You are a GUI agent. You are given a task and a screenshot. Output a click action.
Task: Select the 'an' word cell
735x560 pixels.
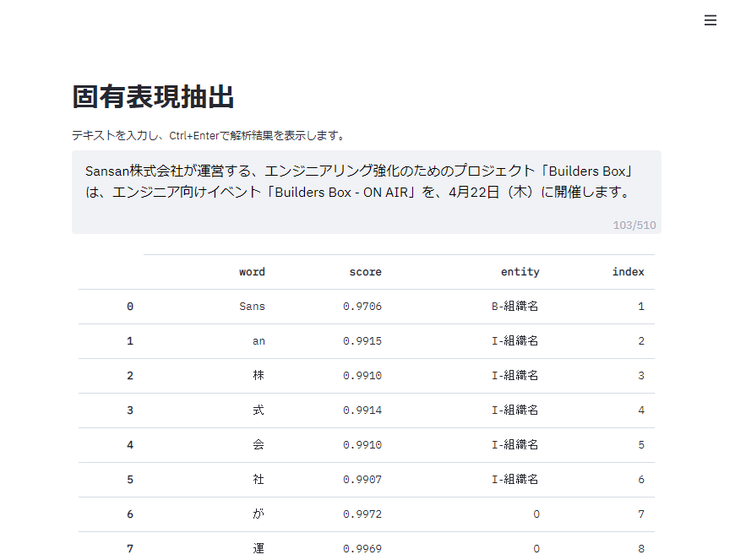[x=259, y=341]
